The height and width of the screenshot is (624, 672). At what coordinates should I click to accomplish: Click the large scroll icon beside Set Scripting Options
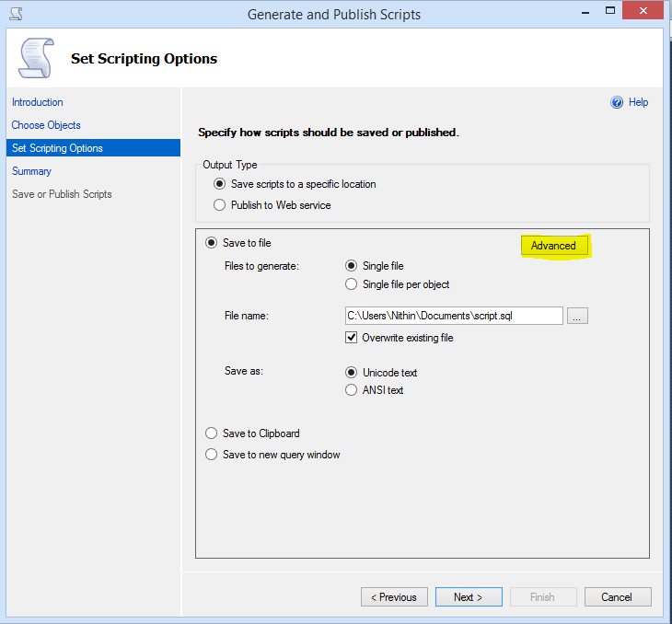click(37, 58)
